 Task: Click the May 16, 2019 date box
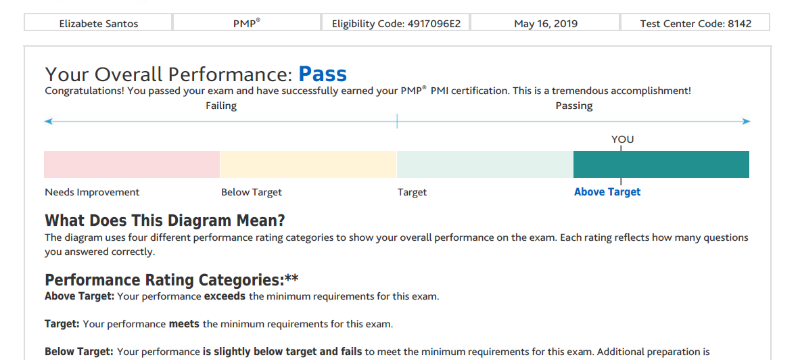[545, 23]
